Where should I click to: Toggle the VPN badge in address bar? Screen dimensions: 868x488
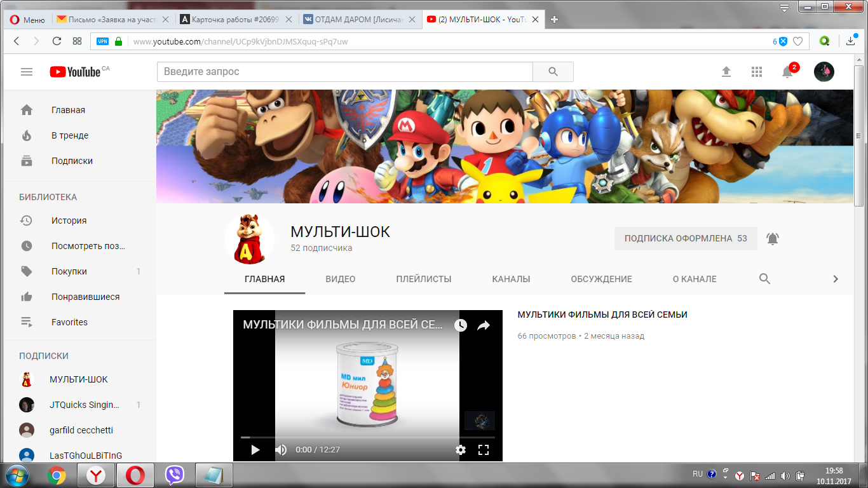click(x=102, y=41)
